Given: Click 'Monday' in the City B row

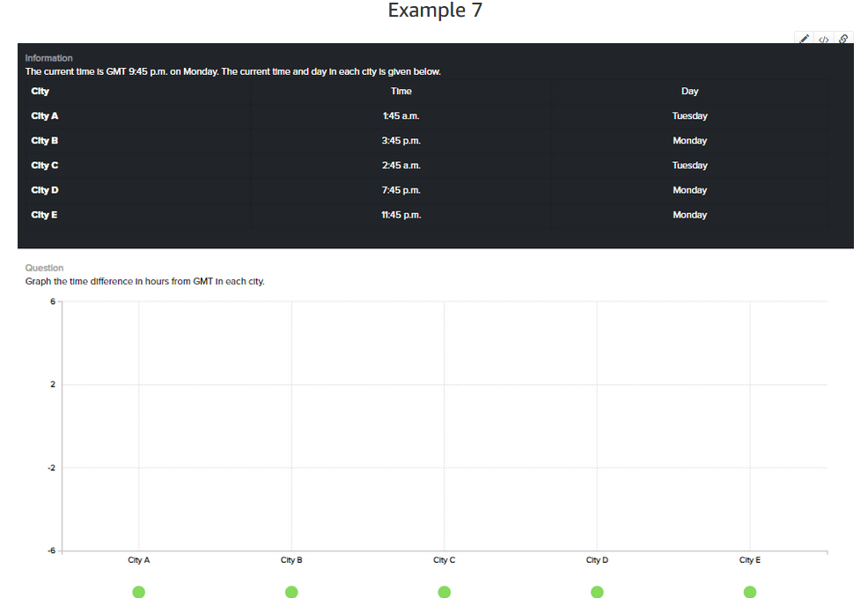Looking at the screenshot, I should (x=690, y=141).
